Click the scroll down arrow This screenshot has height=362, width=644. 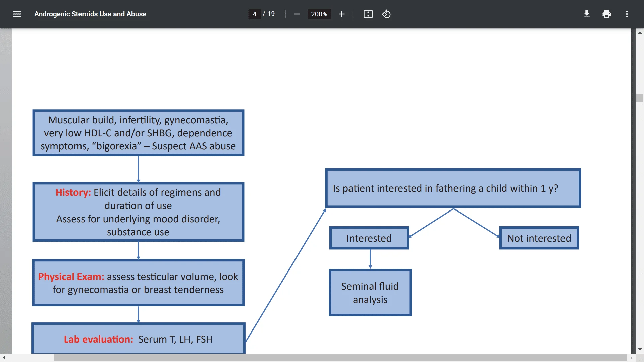click(x=640, y=349)
